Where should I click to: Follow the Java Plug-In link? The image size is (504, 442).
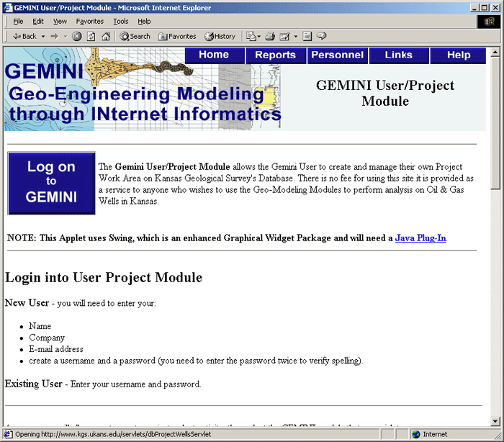(420, 238)
